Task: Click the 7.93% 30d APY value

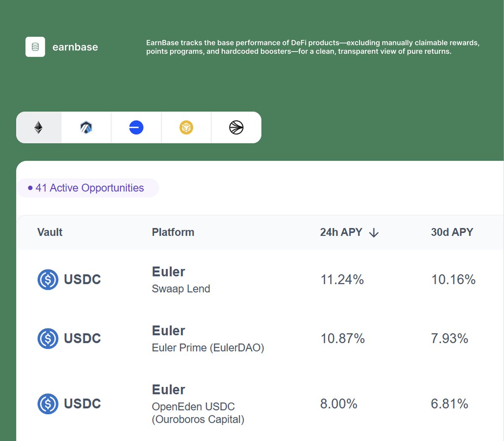Action: 449,339
